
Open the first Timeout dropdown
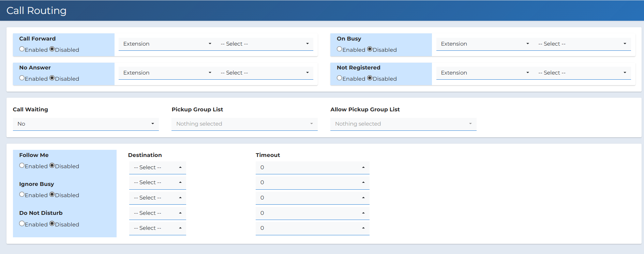312,168
